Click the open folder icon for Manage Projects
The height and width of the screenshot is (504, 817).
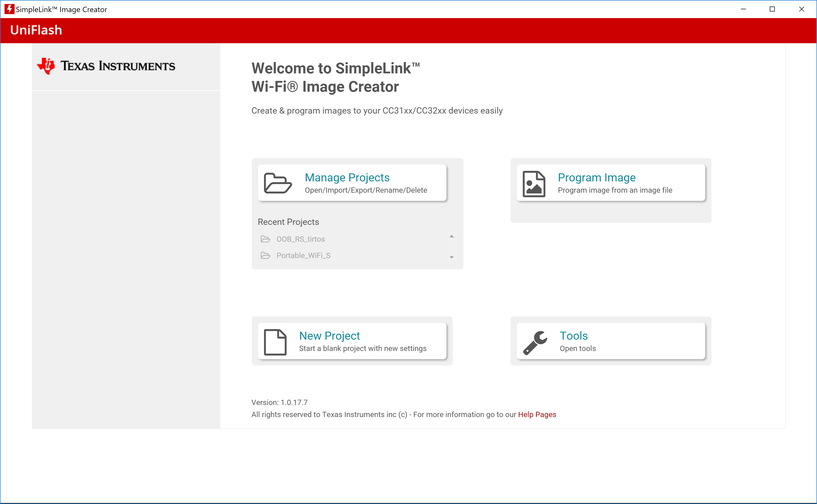[278, 183]
